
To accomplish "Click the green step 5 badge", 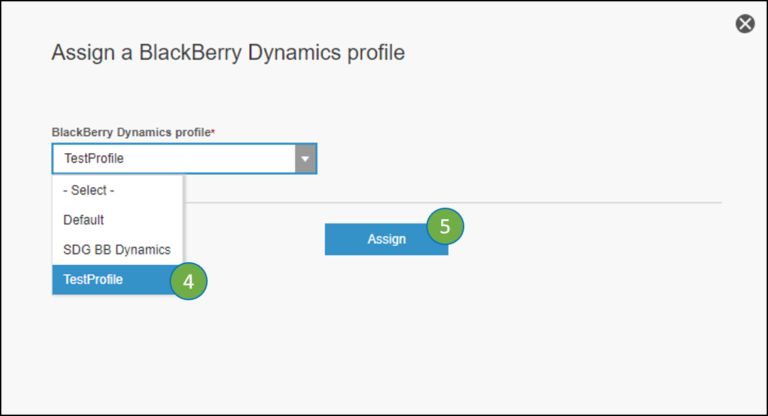I will point(445,226).
